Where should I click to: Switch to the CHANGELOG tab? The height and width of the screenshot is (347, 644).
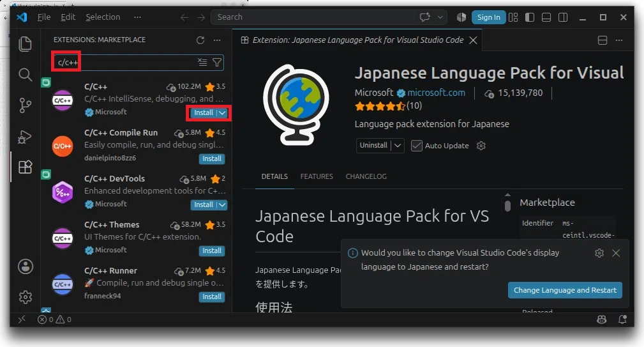coord(366,176)
